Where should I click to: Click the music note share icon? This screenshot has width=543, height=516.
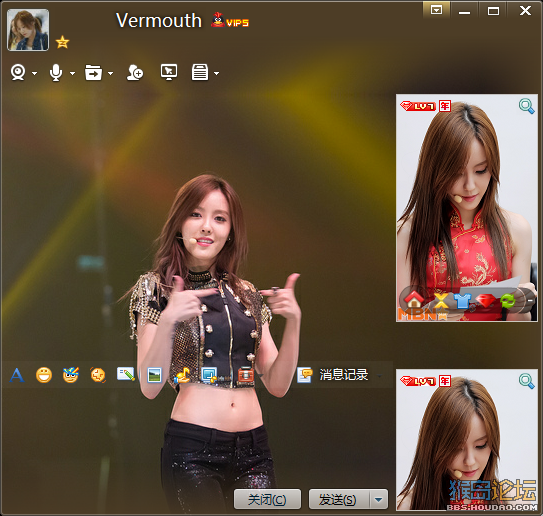183,375
